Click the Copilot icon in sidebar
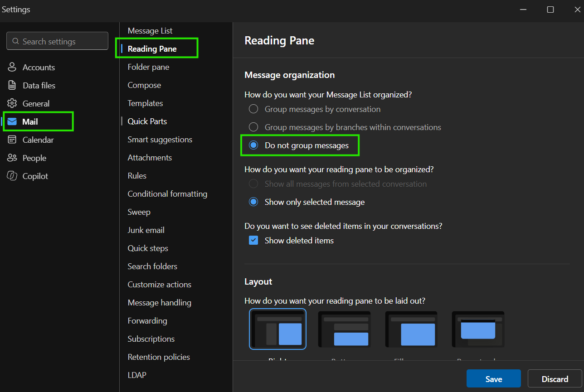584x392 pixels. click(x=12, y=176)
